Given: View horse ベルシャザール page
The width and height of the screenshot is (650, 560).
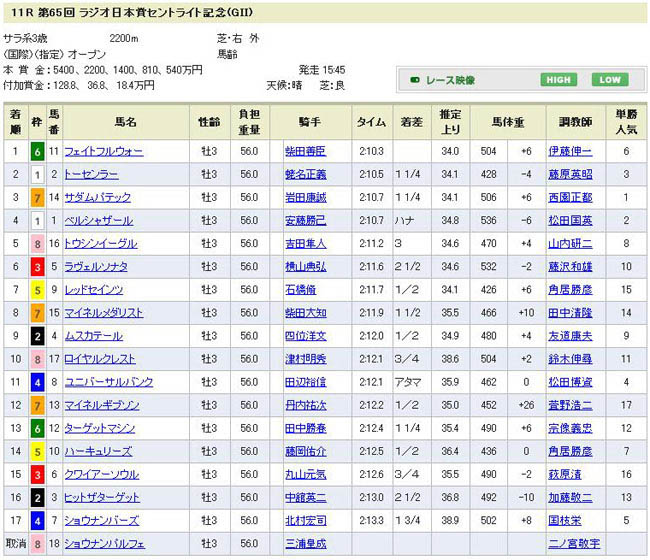Looking at the screenshot, I should 97,221.
